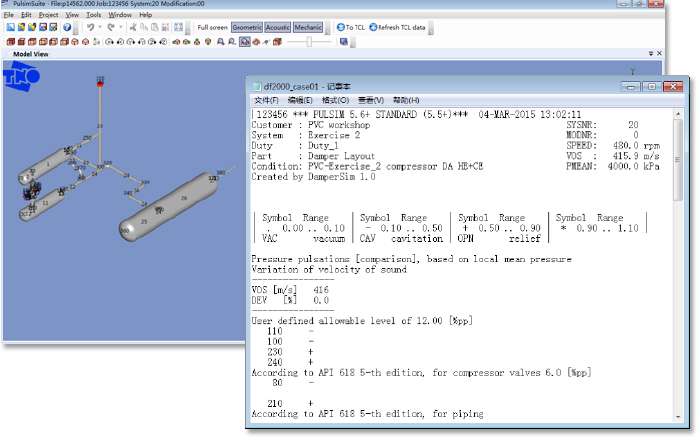The image size is (697, 437).
Task: Select the third red cube view icon
Action: pyautogui.click(x=32, y=42)
